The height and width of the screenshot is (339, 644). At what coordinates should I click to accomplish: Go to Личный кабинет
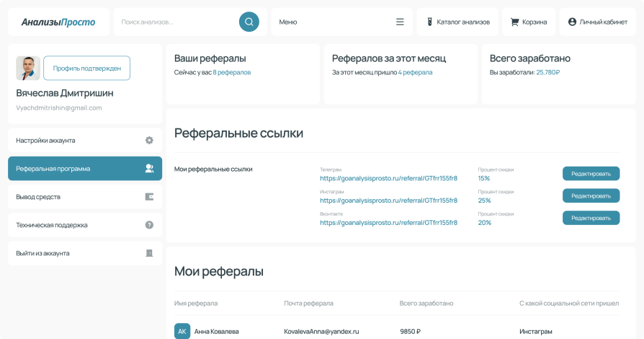click(x=598, y=22)
